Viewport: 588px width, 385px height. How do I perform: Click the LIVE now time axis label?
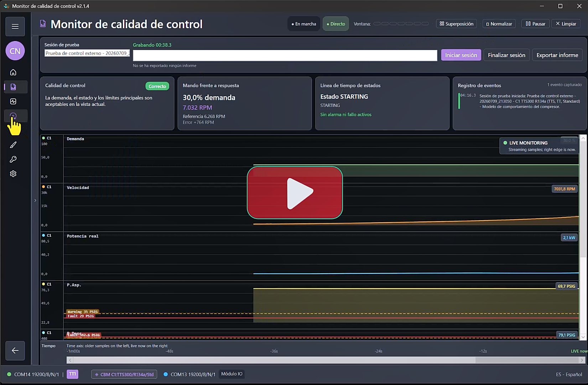click(x=579, y=351)
